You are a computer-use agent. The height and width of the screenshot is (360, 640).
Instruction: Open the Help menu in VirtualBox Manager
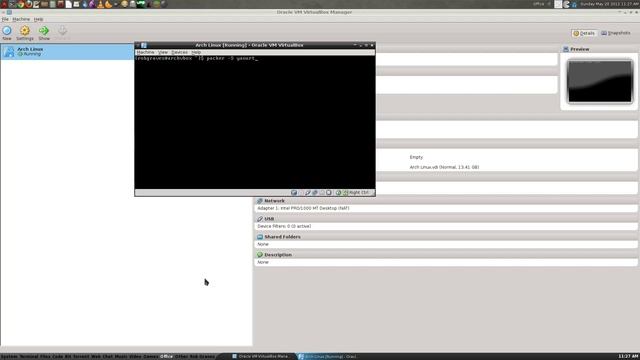coord(38,19)
